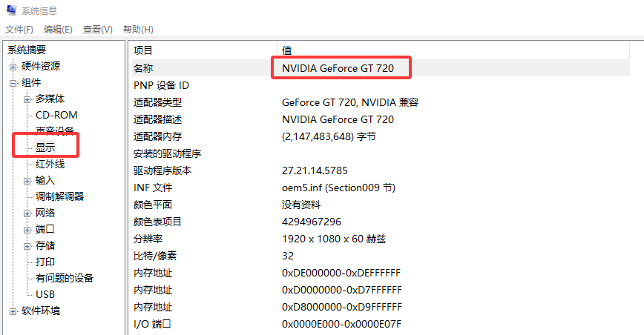644x335 pixels.
Task: Expand the 输入 tree node
Action: pyautogui.click(x=27, y=182)
